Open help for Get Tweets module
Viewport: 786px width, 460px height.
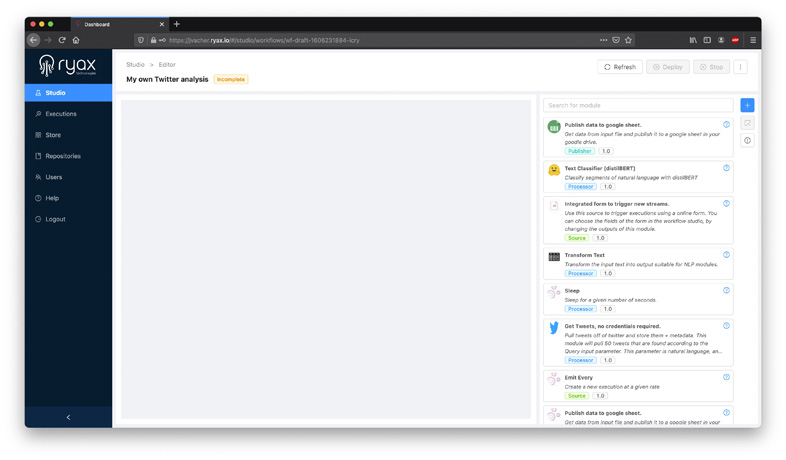(726, 326)
